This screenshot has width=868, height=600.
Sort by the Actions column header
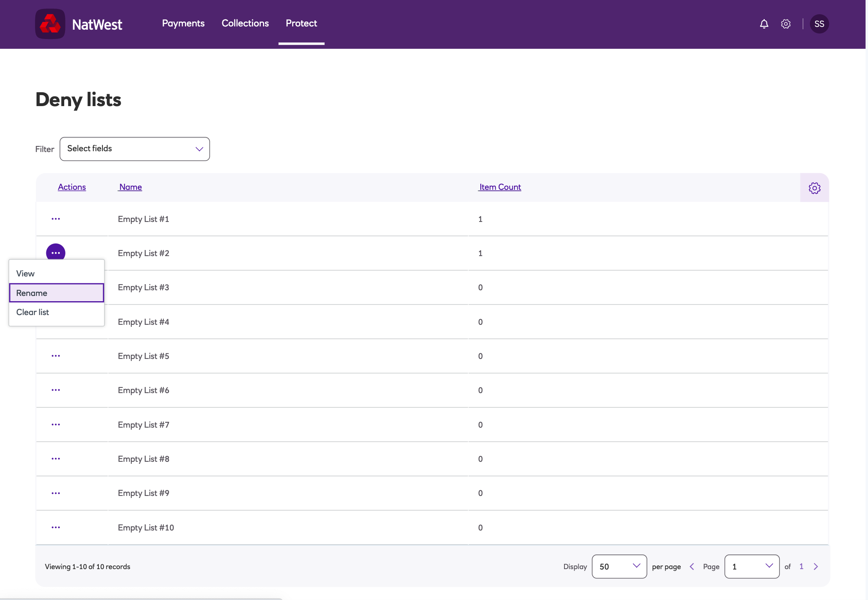pos(72,187)
